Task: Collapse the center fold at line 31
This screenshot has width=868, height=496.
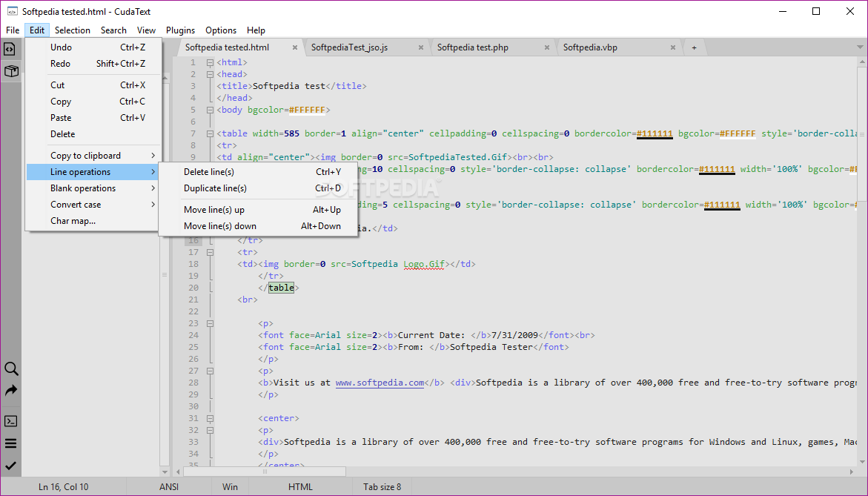Action: point(211,418)
